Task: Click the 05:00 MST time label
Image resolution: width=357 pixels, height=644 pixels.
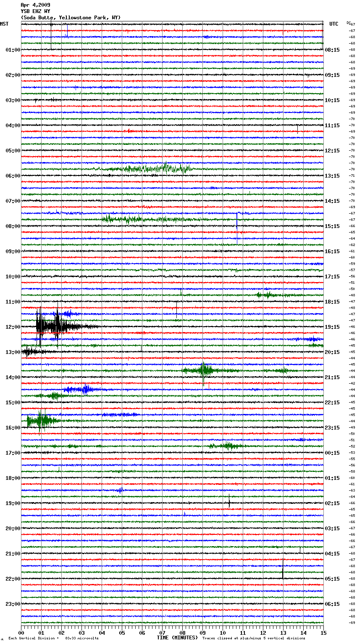Action: coord(13,151)
